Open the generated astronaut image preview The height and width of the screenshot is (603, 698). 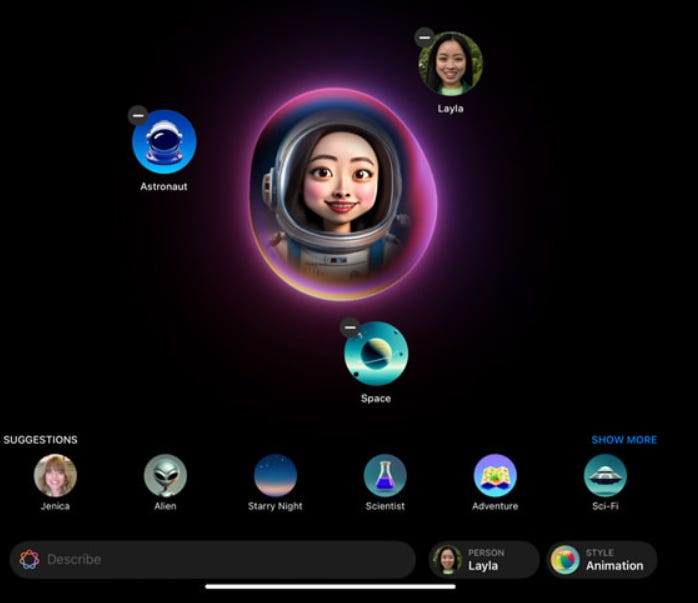[343, 194]
